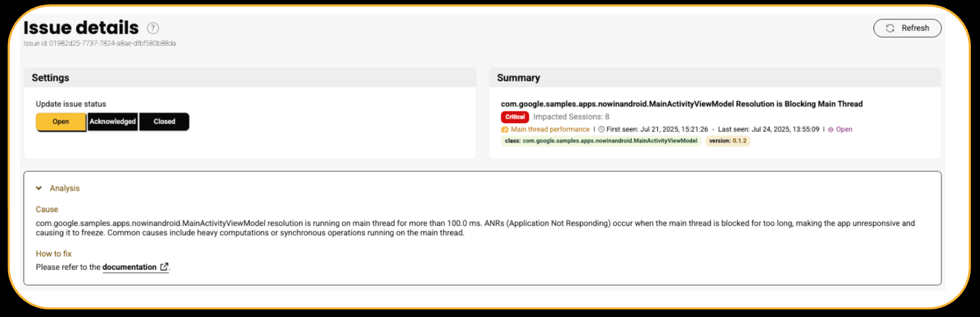Click the Summary issue title text
The image size is (980, 317).
tap(682, 104)
